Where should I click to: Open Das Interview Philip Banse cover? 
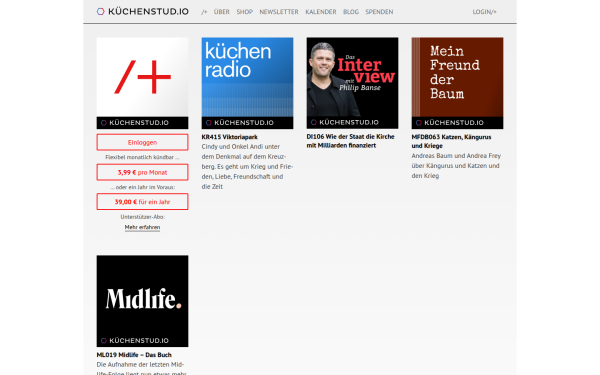click(x=352, y=83)
